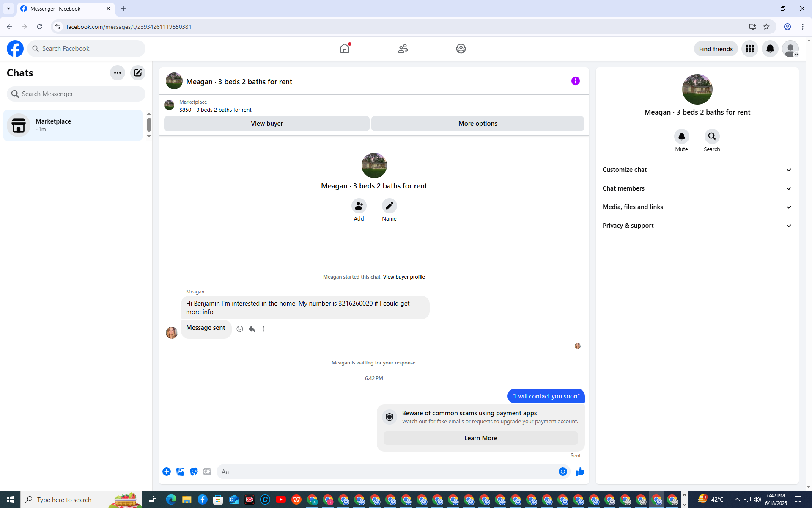Image resolution: width=812 pixels, height=508 pixels.
Task: Click the "I will contact you soon" message
Action: (546, 396)
